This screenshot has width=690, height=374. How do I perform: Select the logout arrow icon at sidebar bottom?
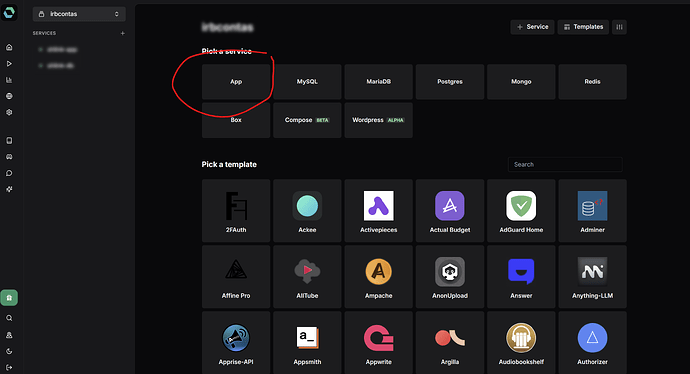pos(9,367)
